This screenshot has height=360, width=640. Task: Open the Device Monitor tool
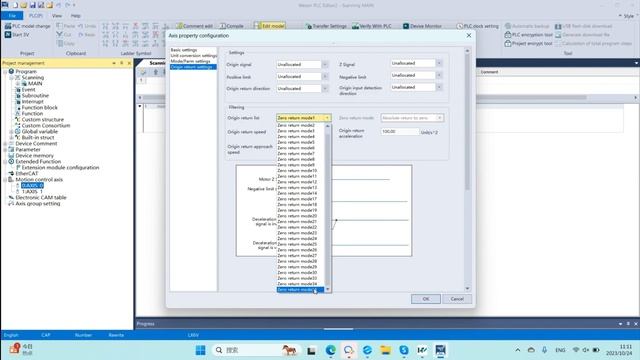(422, 26)
